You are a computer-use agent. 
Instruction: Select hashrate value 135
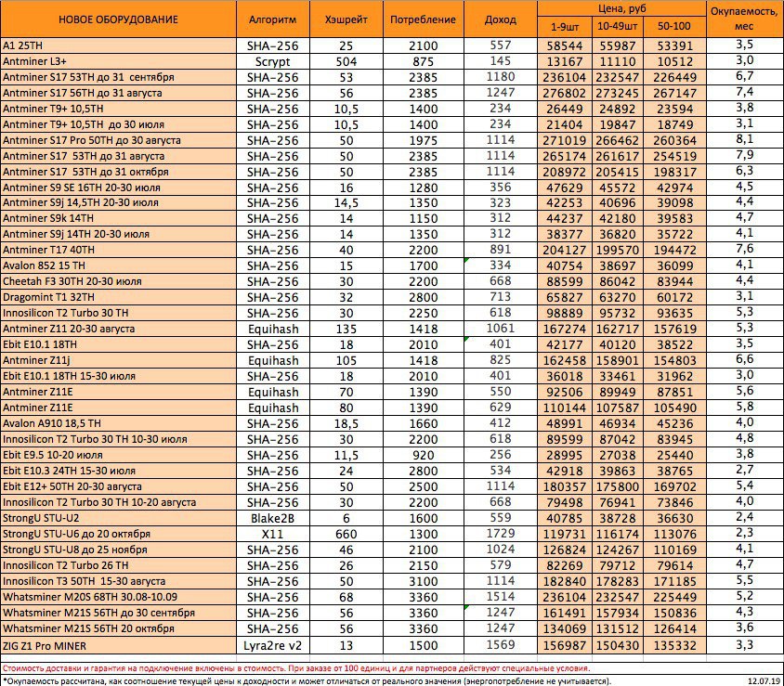pyautogui.click(x=346, y=329)
